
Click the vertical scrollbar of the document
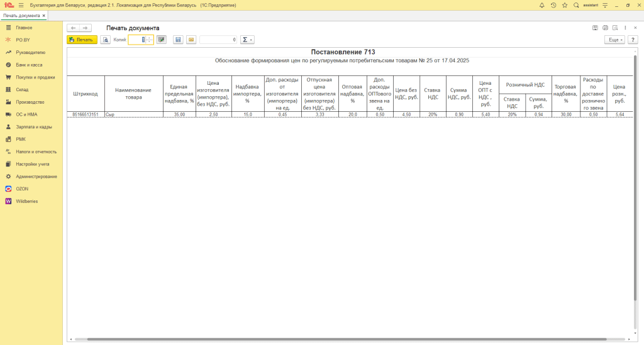(635, 177)
